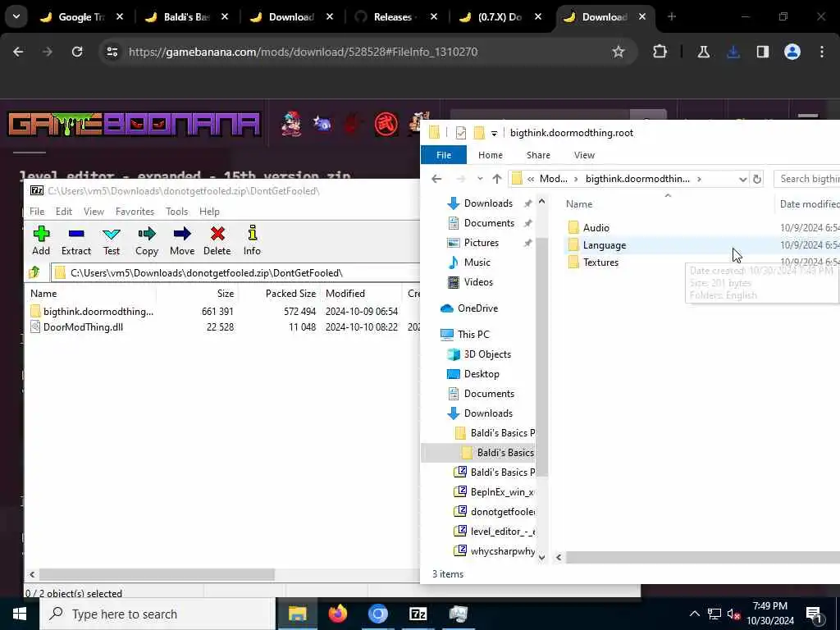
Task: Click the 7-Zip address path field
Action: (x=235, y=272)
